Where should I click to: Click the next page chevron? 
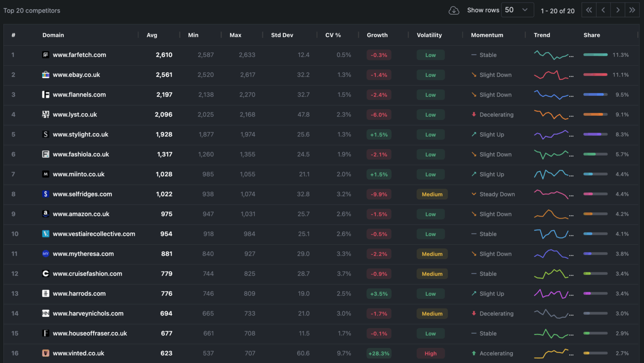click(618, 10)
